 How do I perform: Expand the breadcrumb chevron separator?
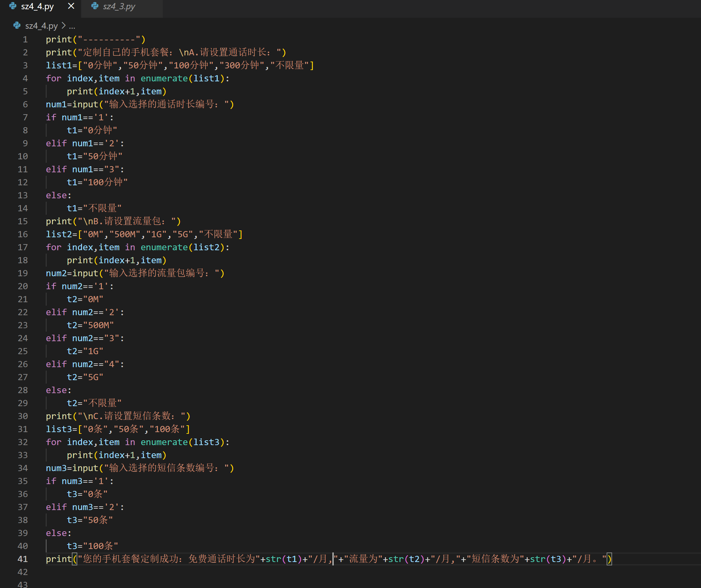[x=64, y=26]
